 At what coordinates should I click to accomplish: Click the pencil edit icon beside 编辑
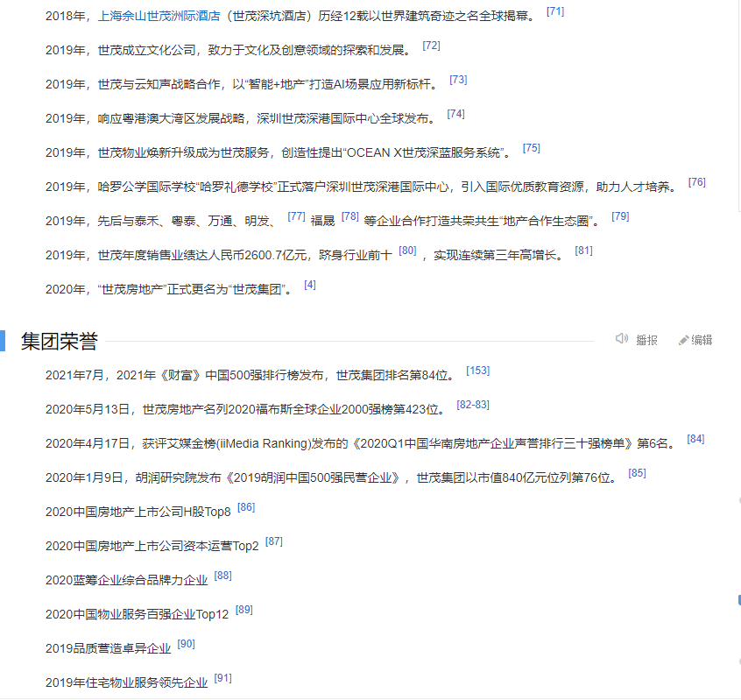(x=683, y=340)
